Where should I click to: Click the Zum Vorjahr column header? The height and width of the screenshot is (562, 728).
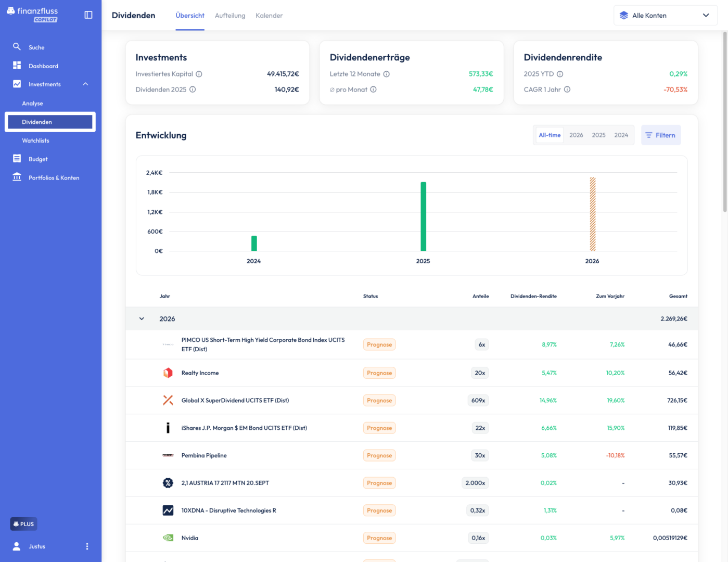610,296
